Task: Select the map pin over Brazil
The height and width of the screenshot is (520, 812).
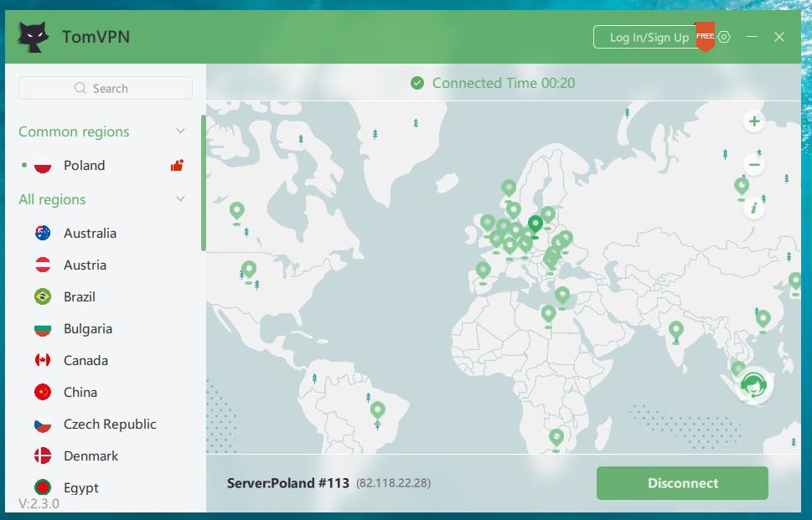Action: (378, 410)
